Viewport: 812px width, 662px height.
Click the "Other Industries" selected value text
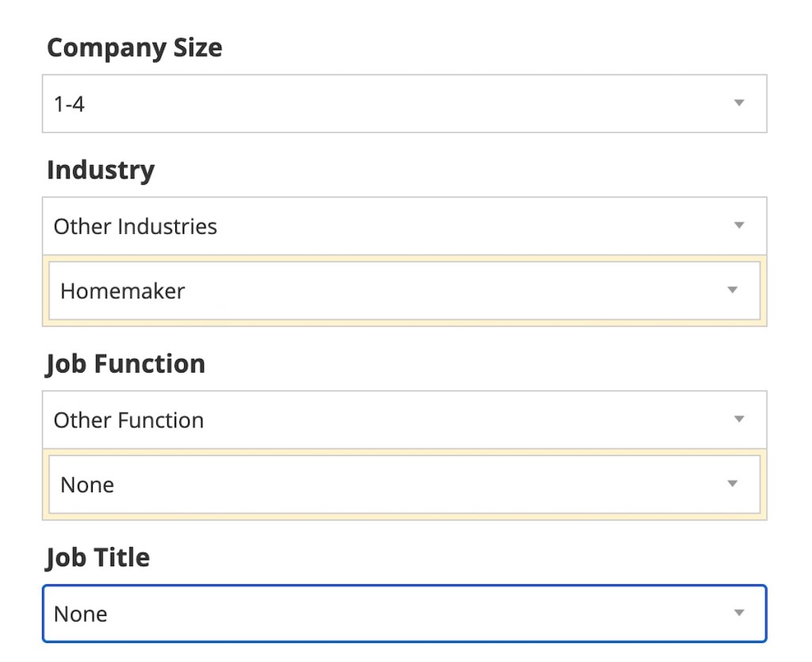click(135, 226)
